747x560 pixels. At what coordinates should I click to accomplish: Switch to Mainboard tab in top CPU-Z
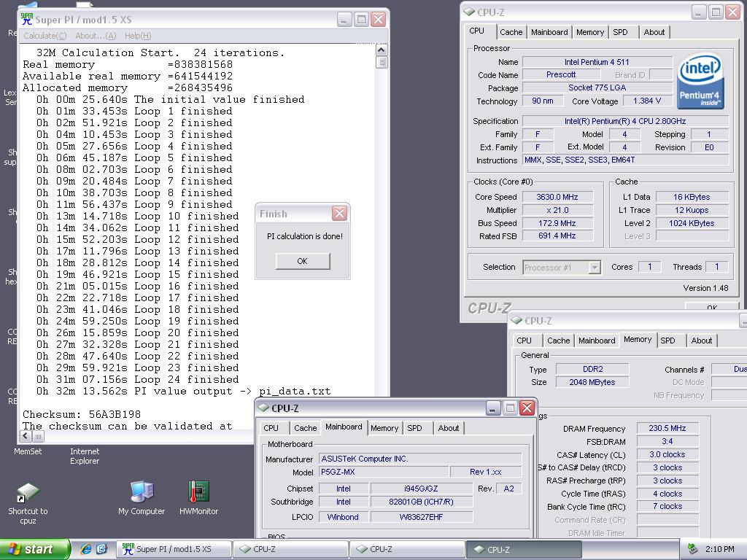pos(549,32)
